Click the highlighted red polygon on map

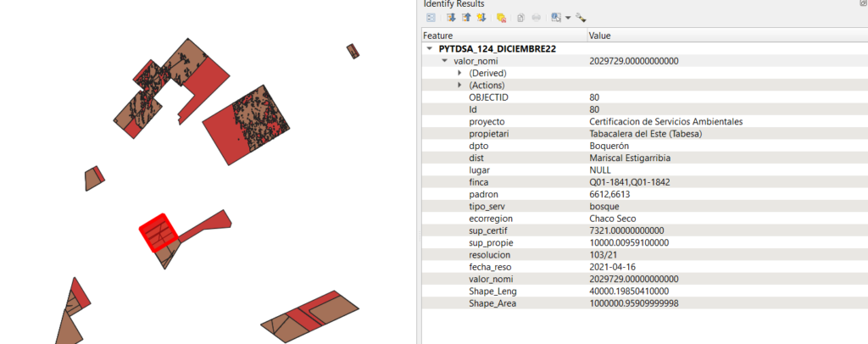click(158, 233)
